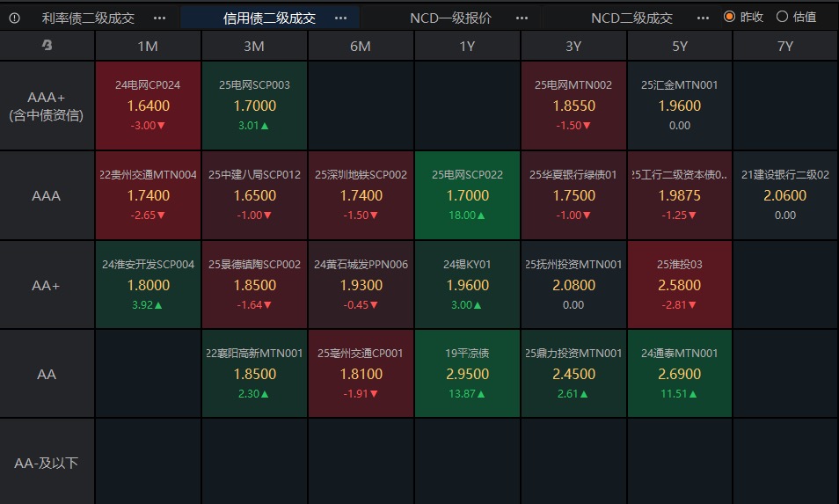
Task: Click the 24黄石城发PPN006 cell
Action: click(x=361, y=285)
